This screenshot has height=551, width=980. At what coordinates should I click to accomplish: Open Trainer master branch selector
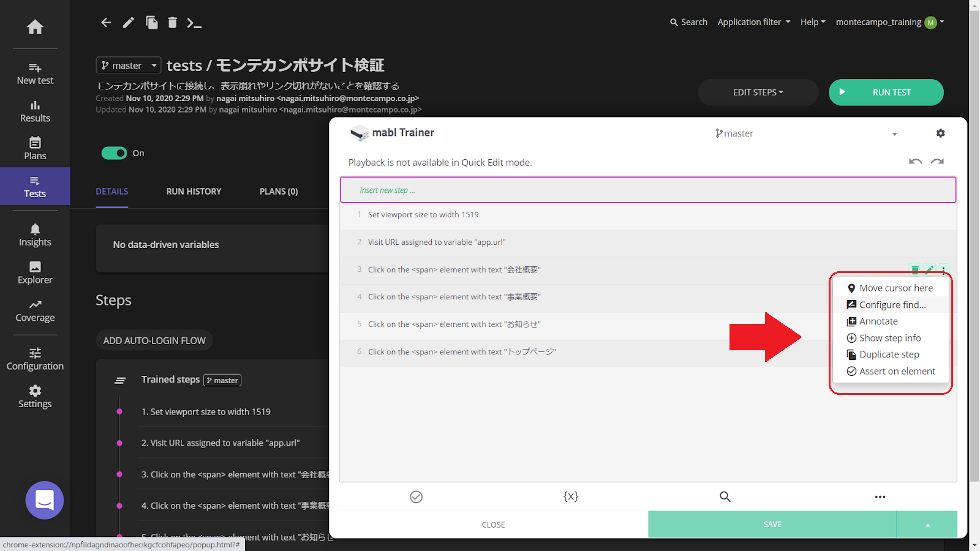(805, 133)
